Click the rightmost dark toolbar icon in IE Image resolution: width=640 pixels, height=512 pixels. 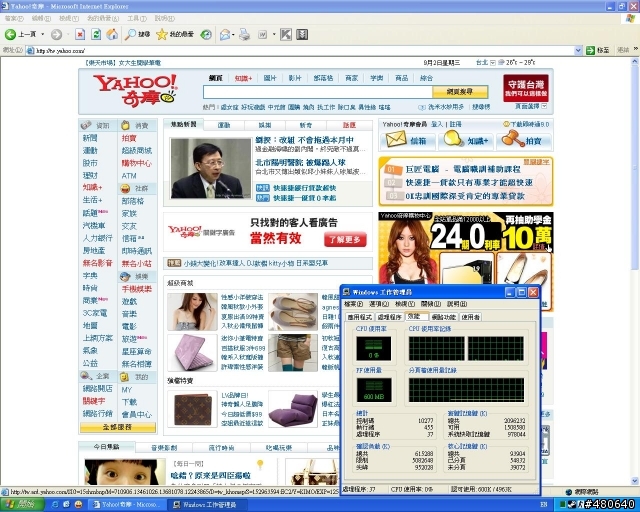click(302, 35)
